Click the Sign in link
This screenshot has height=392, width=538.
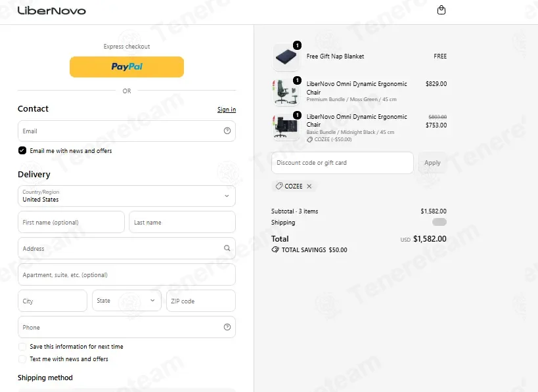click(227, 110)
